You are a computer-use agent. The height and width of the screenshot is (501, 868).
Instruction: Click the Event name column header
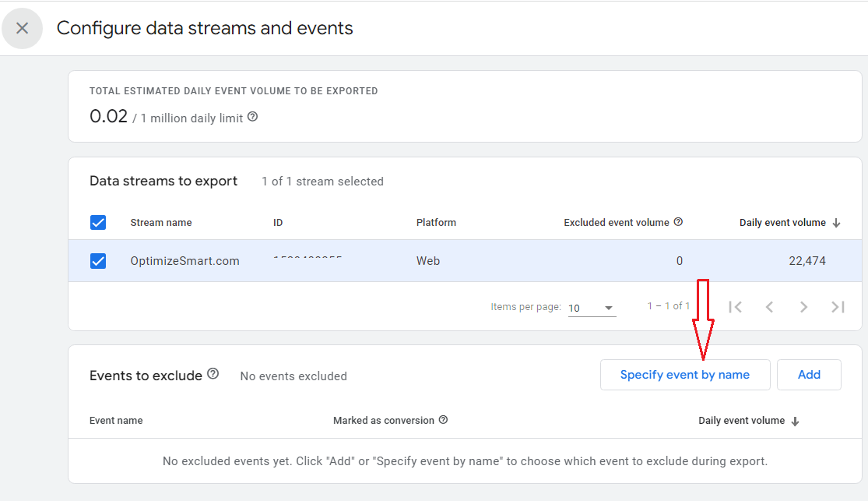pos(116,419)
